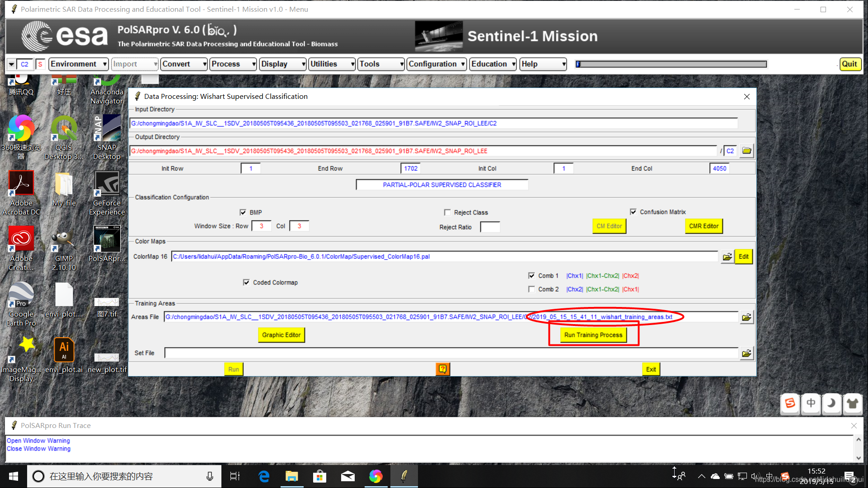This screenshot has width=868, height=488.
Task: Click the Set File path field
Action: click(x=451, y=353)
